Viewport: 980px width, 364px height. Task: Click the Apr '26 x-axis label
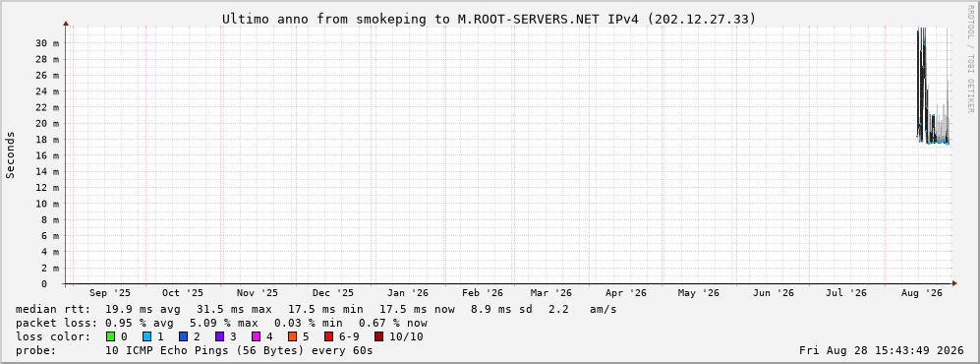point(625,293)
